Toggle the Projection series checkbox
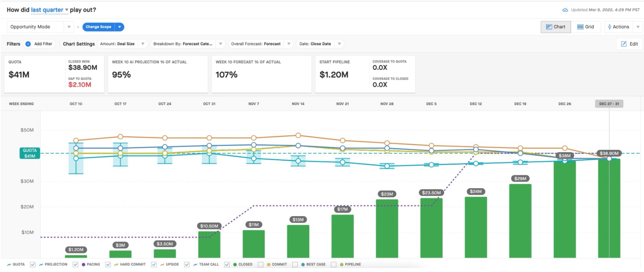 click(x=33, y=264)
